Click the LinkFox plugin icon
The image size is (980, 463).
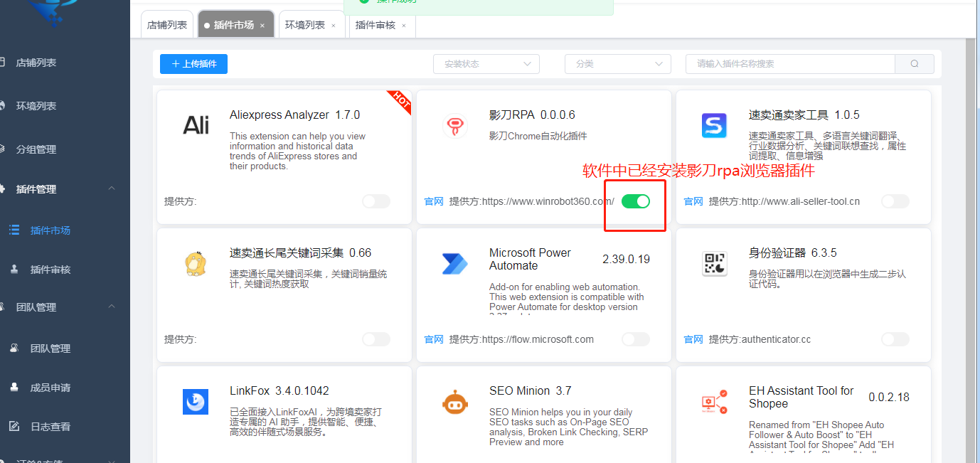click(196, 402)
